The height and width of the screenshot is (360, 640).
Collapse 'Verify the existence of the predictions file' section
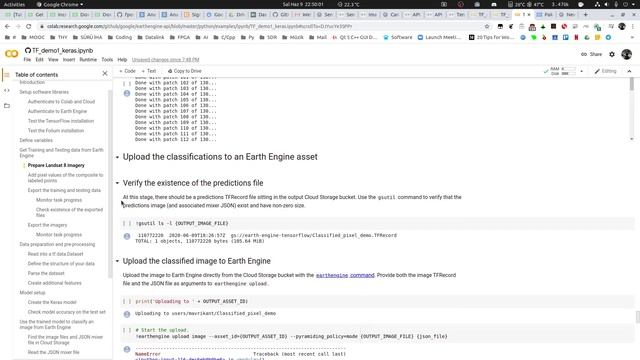click(x=118, y=183)
